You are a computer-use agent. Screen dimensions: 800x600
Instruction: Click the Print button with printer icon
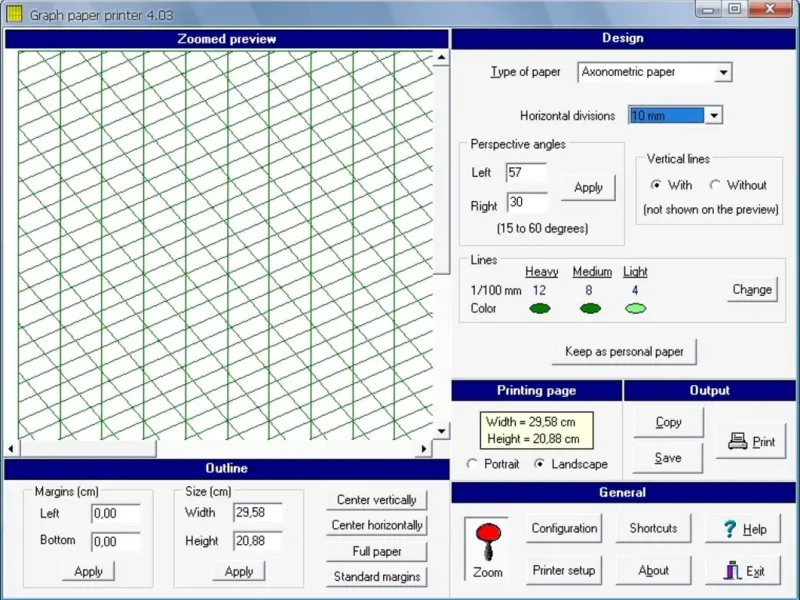[x=751, y=441]
